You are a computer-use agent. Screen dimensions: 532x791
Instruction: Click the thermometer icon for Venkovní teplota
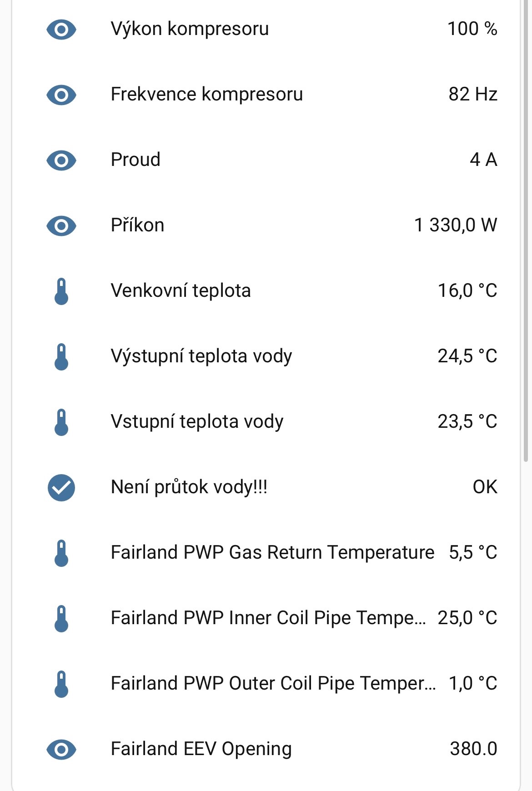[x=61, y=291]
